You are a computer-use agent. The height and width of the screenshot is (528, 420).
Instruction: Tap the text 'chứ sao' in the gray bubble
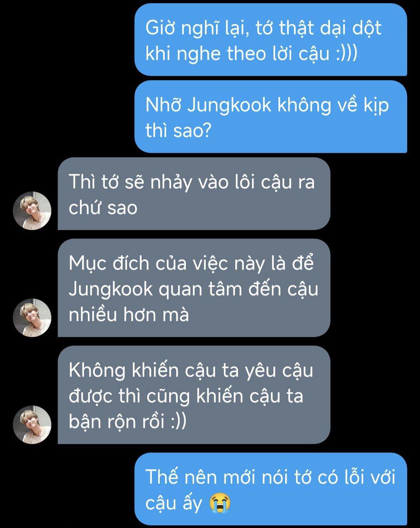coord(103,207)
